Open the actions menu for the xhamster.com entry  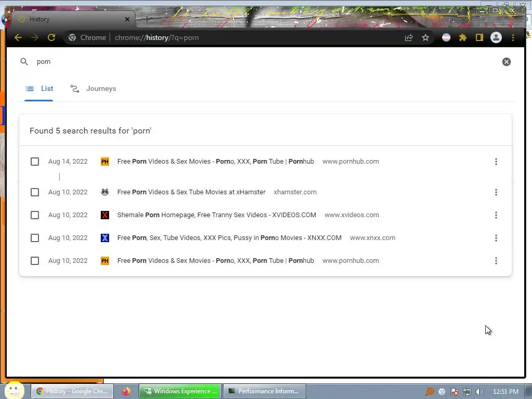496,192
